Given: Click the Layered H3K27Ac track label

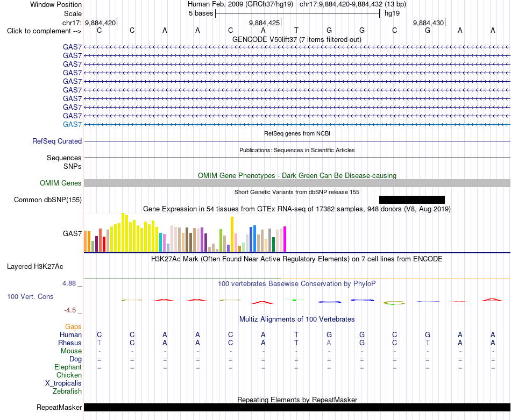Looking at the screenshot, I should [x=35, y=267].
